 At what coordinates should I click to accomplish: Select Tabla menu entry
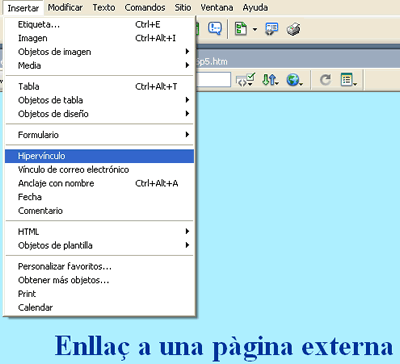tap(99, 87)
